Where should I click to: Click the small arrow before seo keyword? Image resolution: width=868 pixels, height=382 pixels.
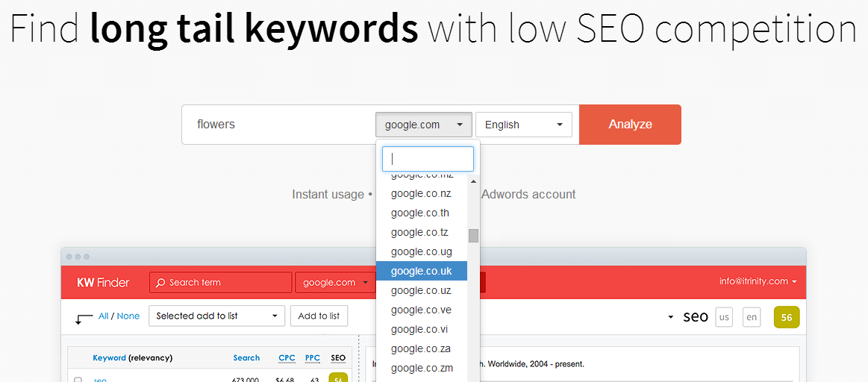[671, 317]
